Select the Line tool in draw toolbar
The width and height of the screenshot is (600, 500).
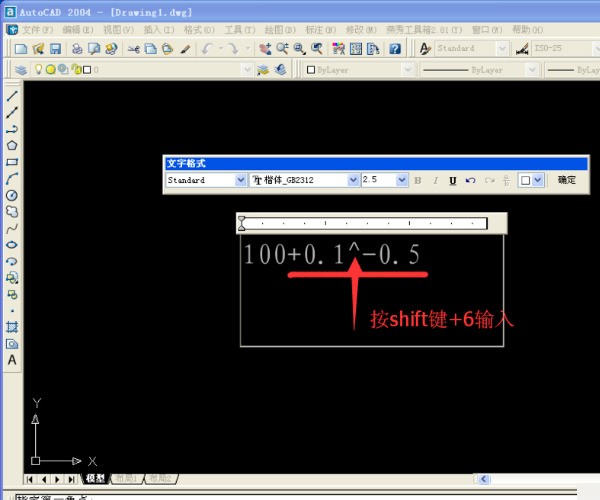click(x=12, y=97)
